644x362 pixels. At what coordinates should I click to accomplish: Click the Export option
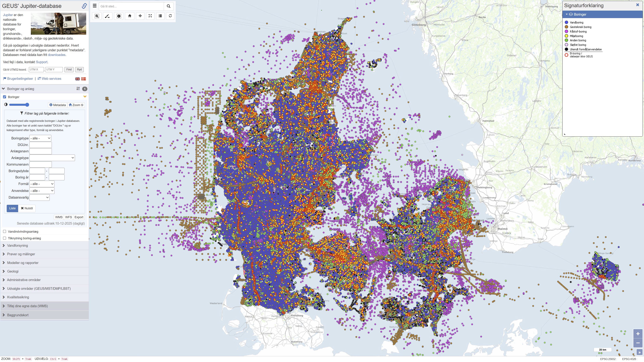(79, 217)
